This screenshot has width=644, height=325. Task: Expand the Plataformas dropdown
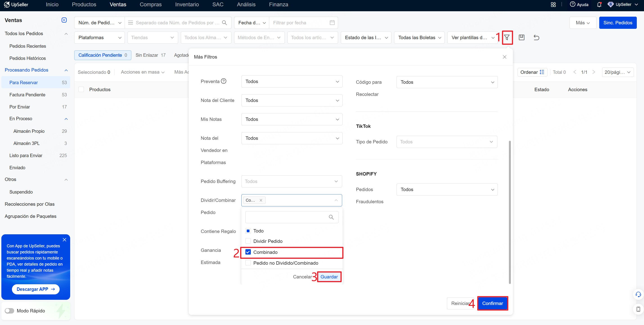(99, 38)
